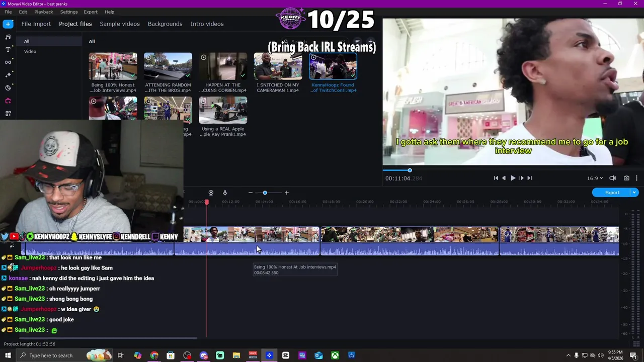The width and height of the screenshot is (644, 362).
Task: Open the pink Effects Store sidebar icon
Action: pos(8,101)
